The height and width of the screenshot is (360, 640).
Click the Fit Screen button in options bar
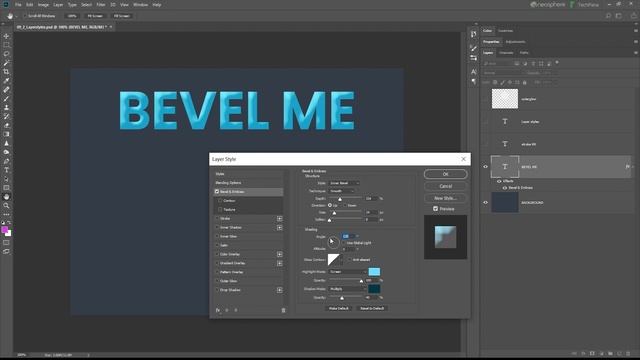95,16
